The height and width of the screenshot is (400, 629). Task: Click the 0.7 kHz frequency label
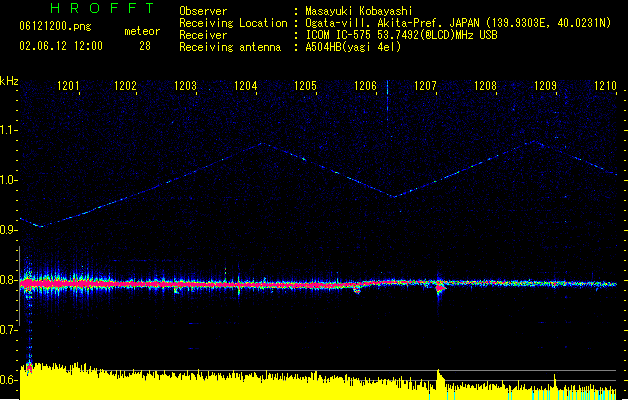pos(8,330)
